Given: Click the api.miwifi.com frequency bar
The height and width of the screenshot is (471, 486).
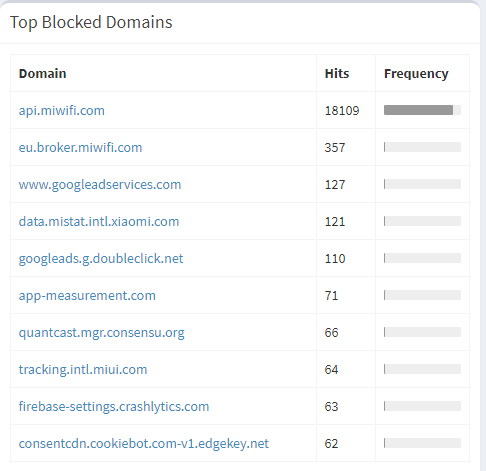Looking at the screenshot, I should [422, 110].
